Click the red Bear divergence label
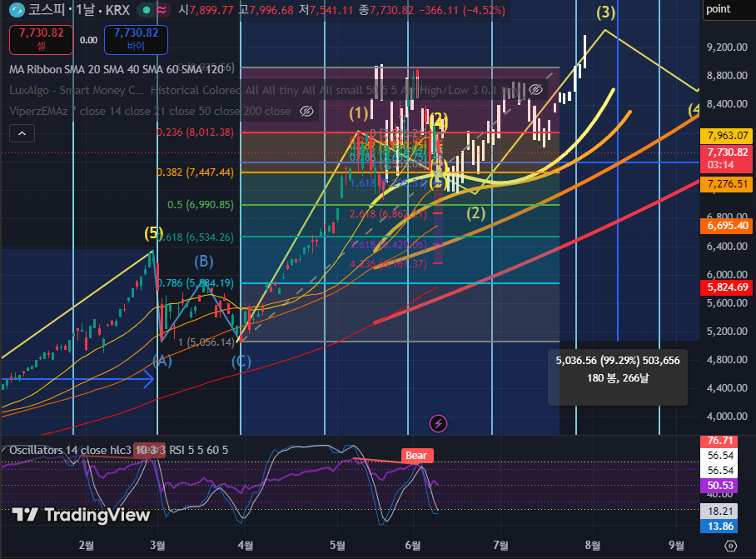 (416, 456)
